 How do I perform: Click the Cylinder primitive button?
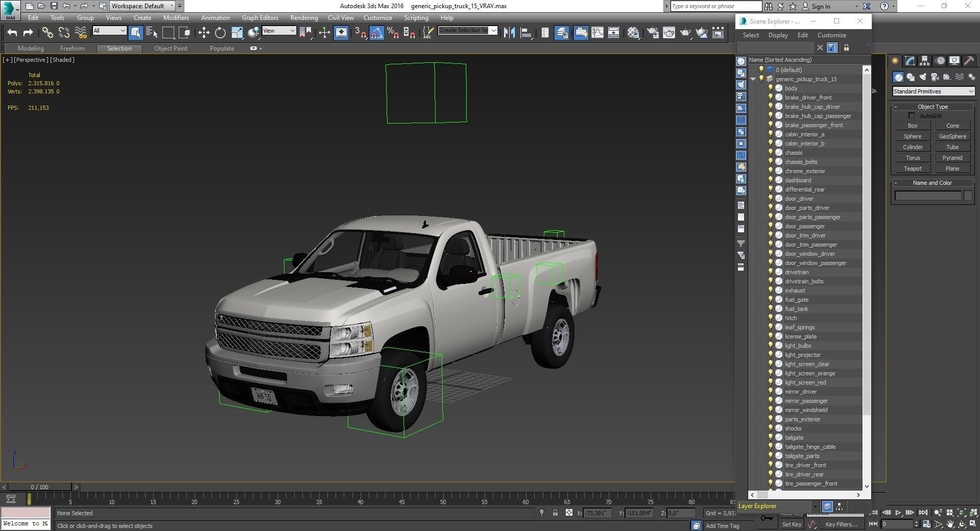click(913, 147)
